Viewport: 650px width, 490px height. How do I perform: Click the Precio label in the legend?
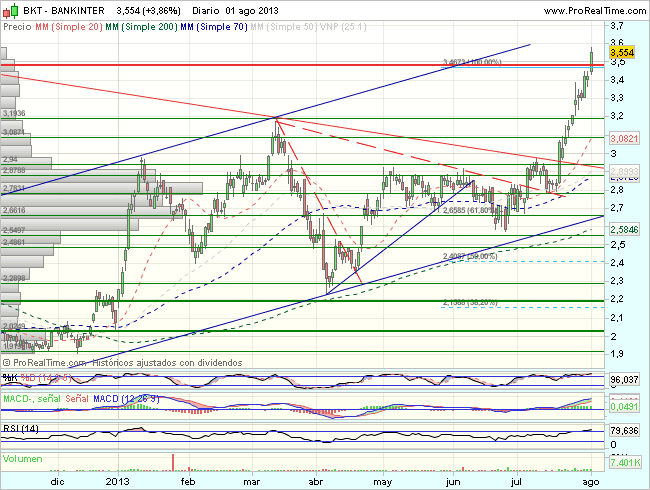point(17,28)
